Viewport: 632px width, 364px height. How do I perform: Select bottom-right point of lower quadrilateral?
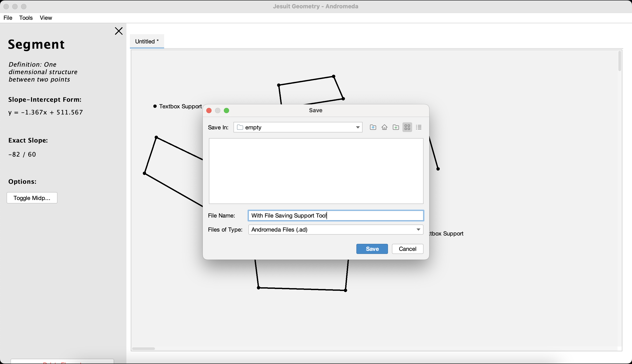coord(346,290)
